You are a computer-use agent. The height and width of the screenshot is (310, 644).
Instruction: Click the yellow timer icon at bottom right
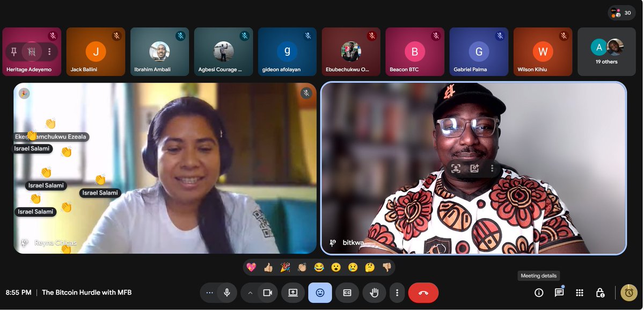tap(629, 293)
